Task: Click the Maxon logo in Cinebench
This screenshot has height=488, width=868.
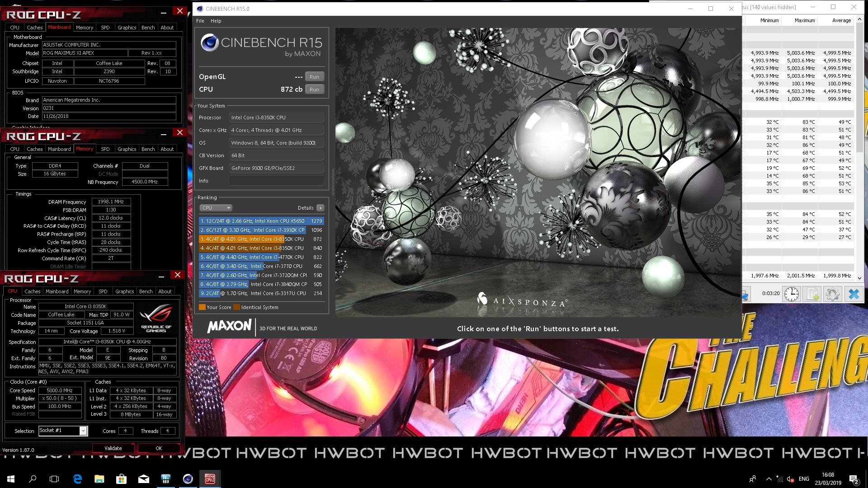Action: click(229, 326)
